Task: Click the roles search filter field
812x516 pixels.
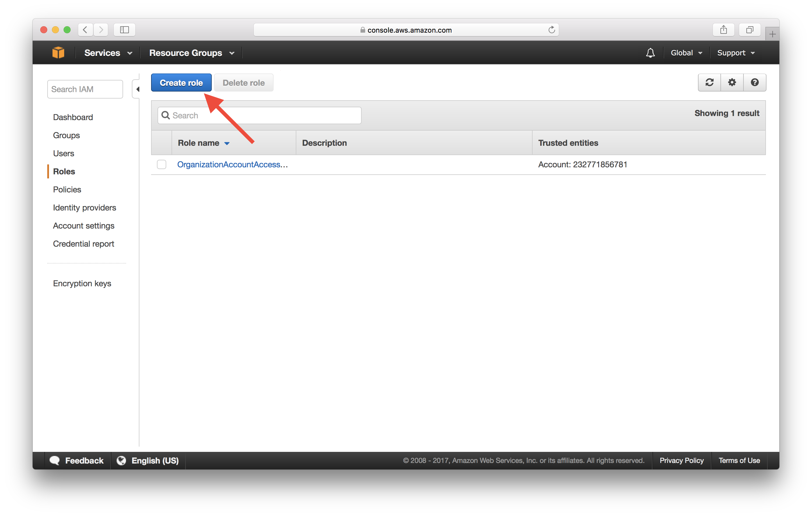Action: coord(259,114)
